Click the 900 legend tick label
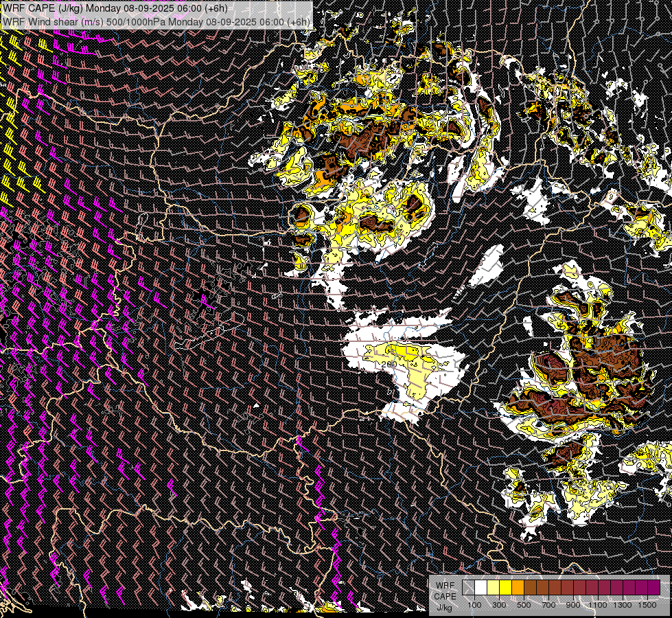672x618 pixels. point(573,605)
